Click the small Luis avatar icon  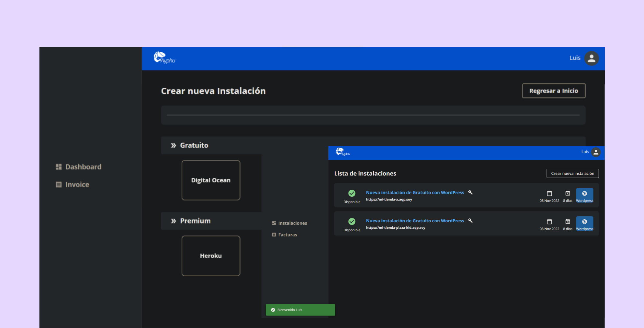coord(596,152)
